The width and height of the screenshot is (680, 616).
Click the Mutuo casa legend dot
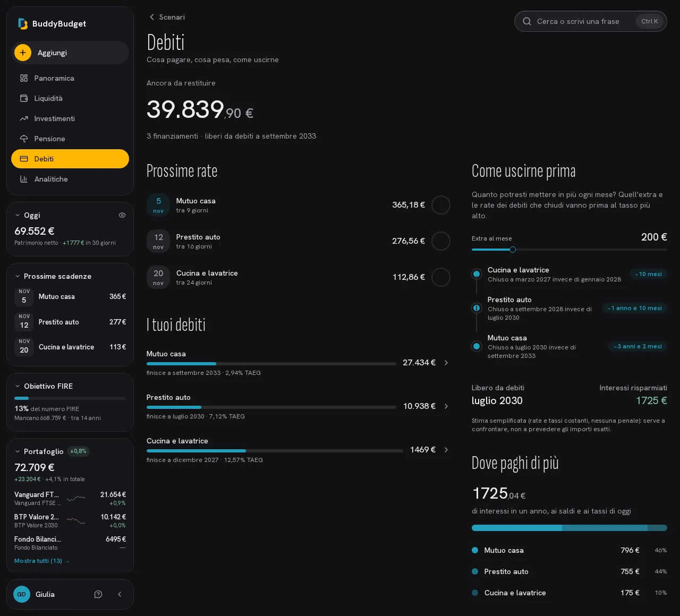tap(475, 550)
